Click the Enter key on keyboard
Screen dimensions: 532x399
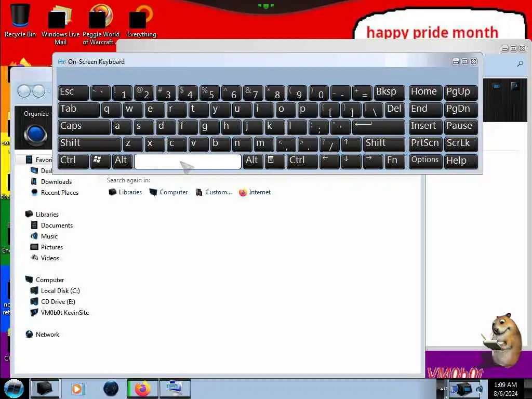point(379,127)
